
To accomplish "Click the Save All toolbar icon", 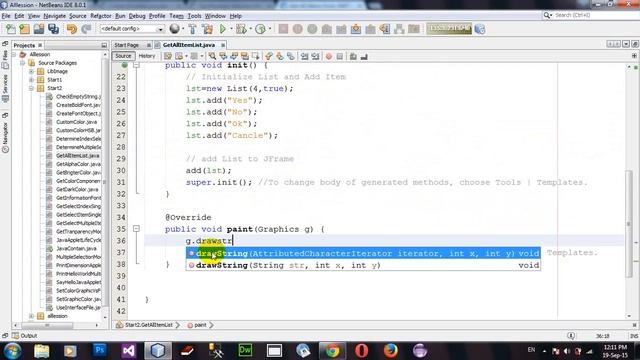I will pos(53,29).
